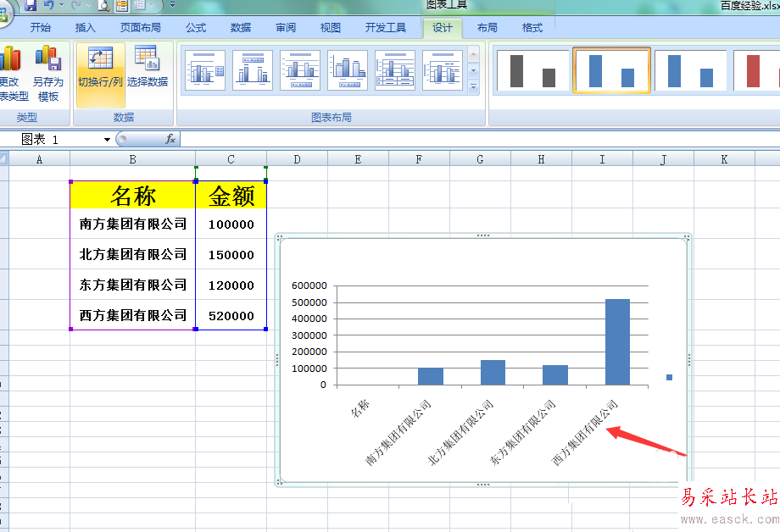Click the cell containing 150000
Viewport: 780px width, 532px height.
click(x=231, y=255)
